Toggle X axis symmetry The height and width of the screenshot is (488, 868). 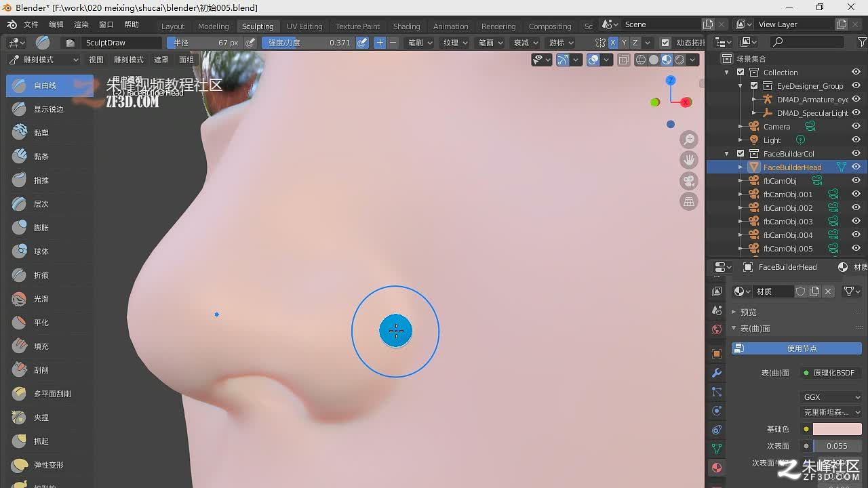click(x=612, y=43)
